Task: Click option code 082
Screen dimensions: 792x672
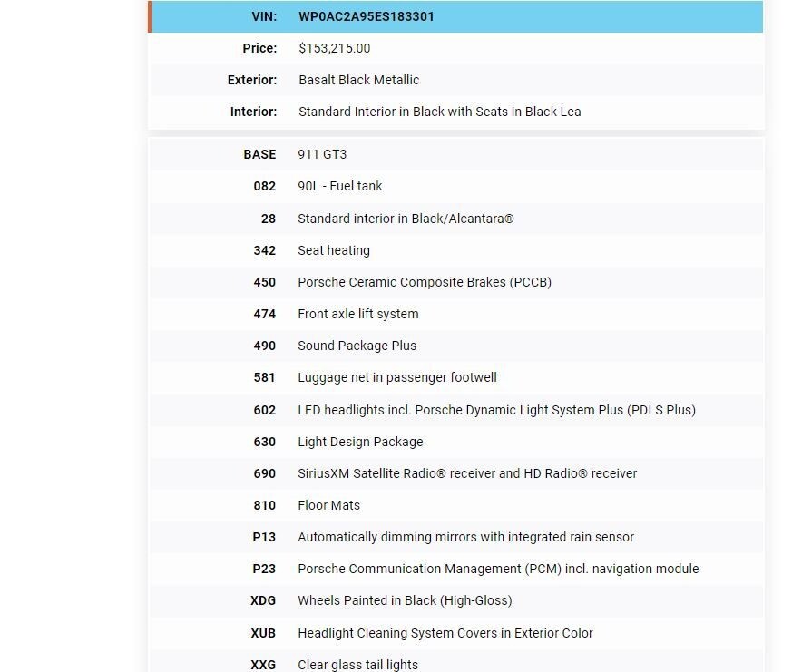Action: pos(265,186)
